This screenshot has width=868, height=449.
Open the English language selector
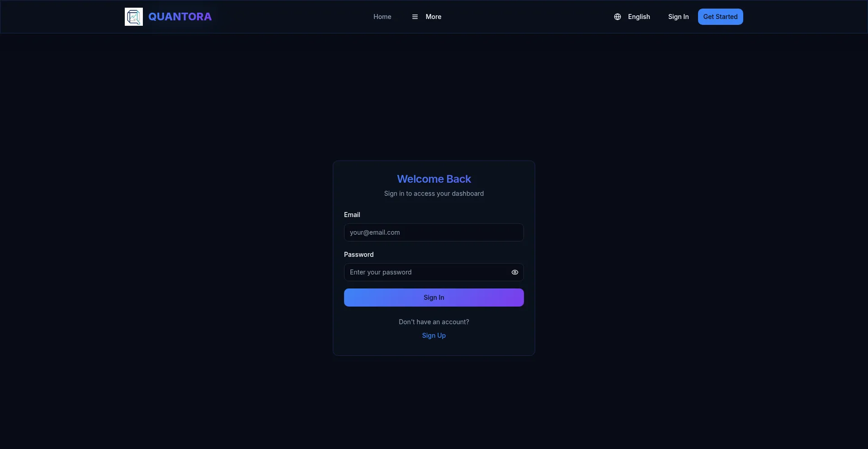[632, 17]
